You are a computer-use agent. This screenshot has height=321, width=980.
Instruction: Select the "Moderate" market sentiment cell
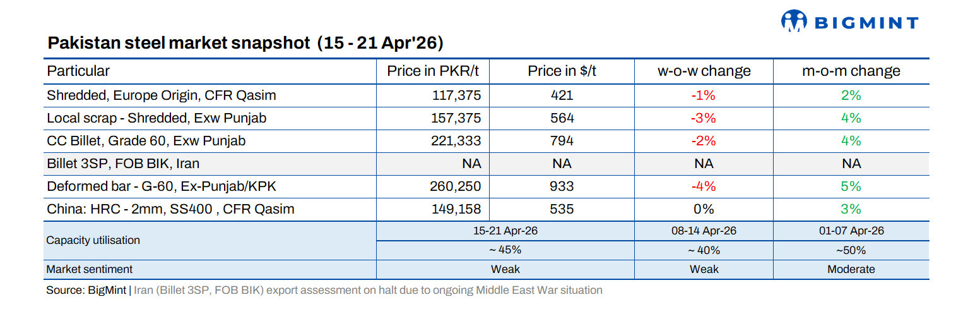pyautogui.click(x=851, y=269)
